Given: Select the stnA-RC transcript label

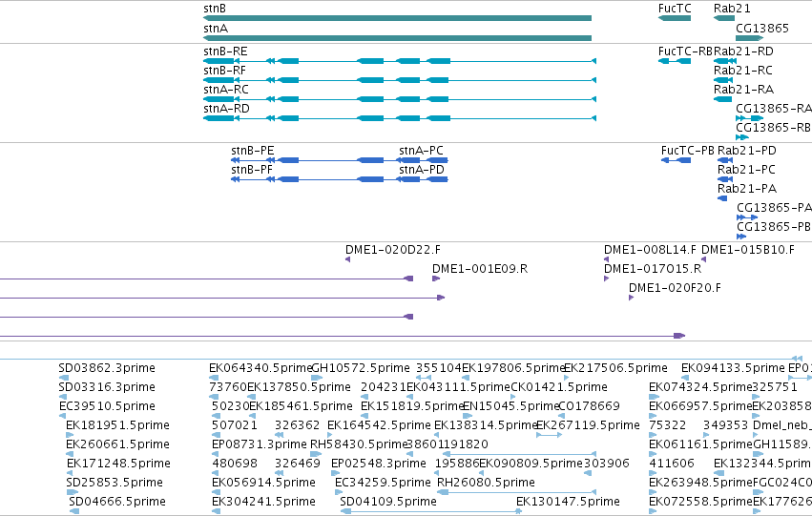Looking at the screenshot, I should point(226,90).
